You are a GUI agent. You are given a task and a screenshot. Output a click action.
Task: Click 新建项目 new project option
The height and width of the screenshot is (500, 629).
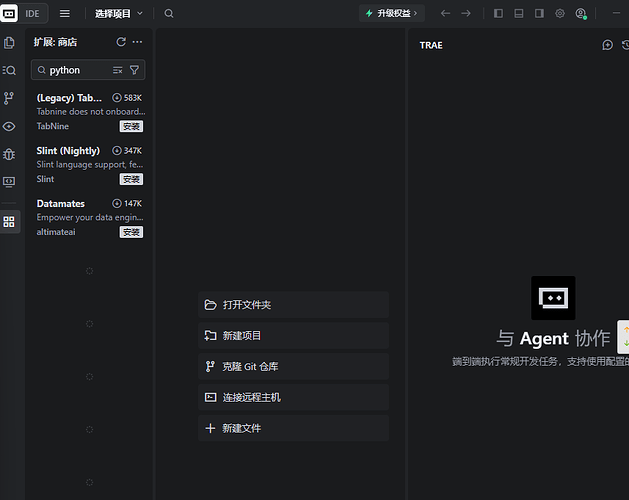pyautogui.click(x=293, y=336)
